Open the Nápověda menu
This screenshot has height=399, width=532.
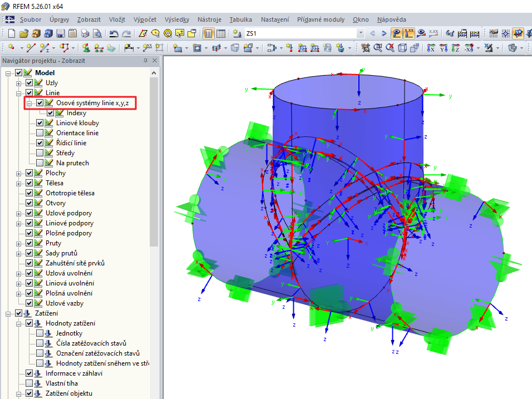coord(392,19)
